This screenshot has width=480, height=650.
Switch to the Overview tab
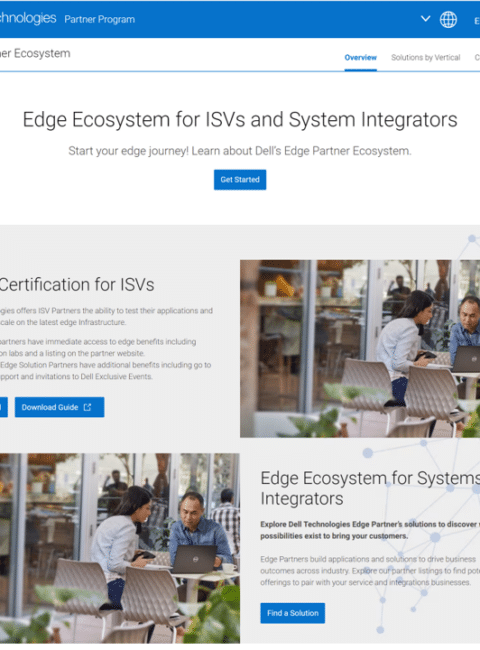tap(361, 58)
